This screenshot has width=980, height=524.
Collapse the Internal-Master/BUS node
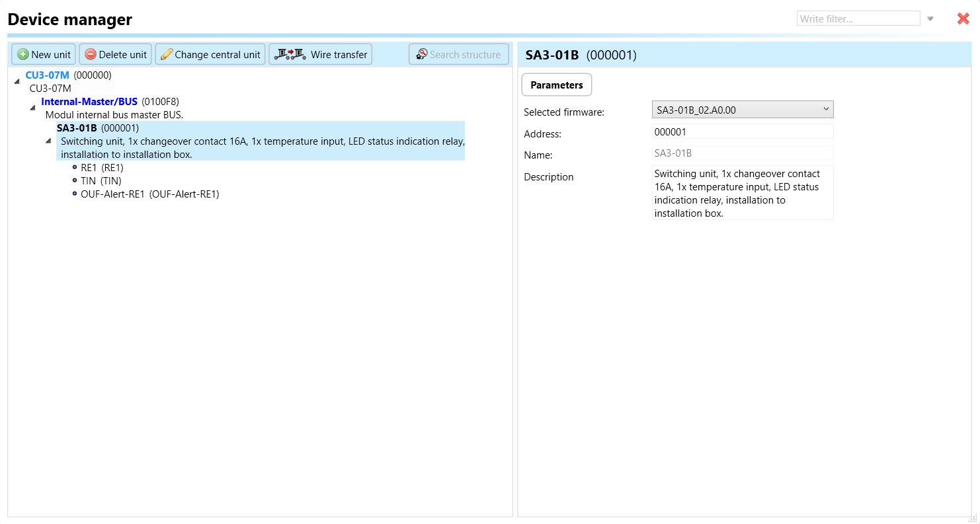(x=32, y=108)
